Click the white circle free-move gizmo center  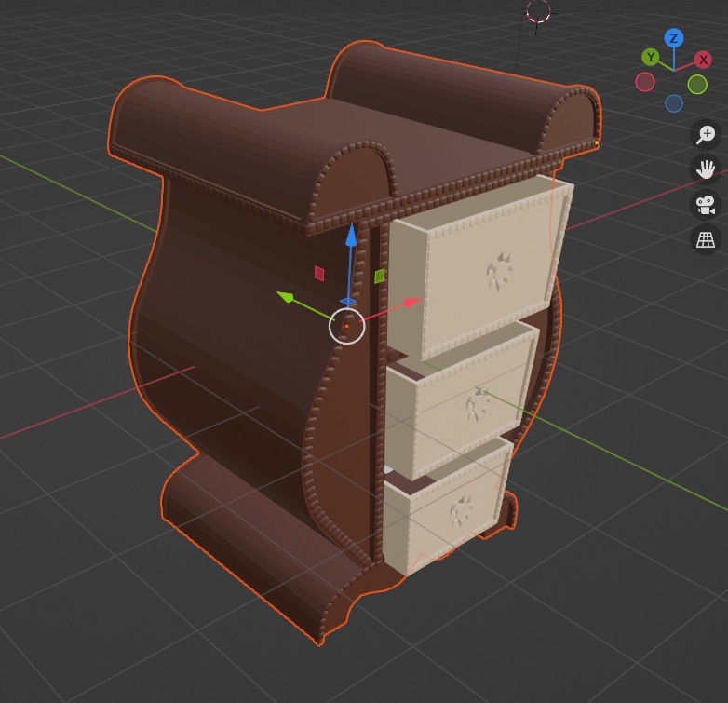(x=347, y=326)
